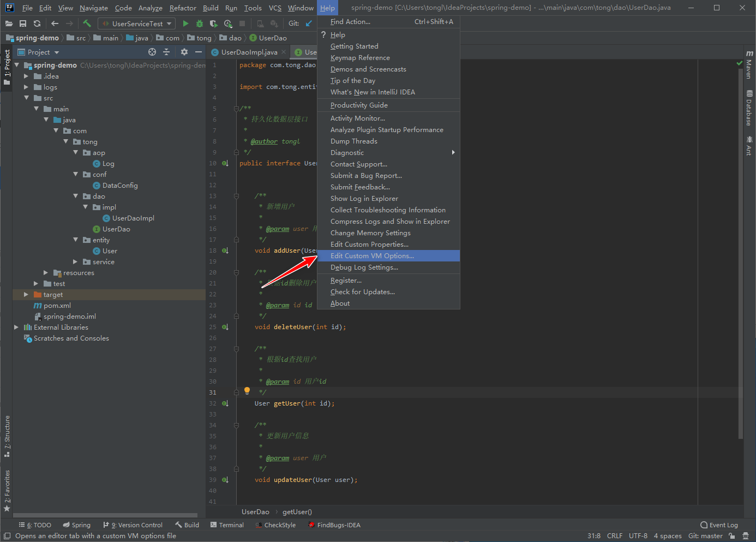This screenshot has width=756, height=542.
Task: Open the Maven tool window
Action: coord(749,65)
